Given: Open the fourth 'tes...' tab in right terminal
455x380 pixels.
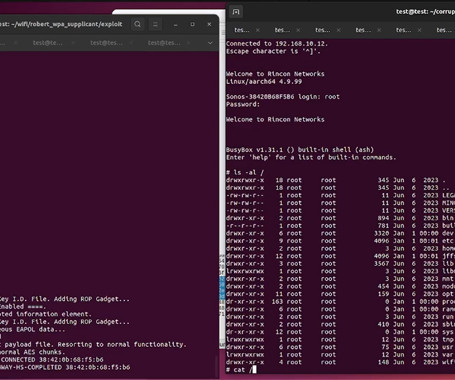Looking at the screenshot, I should [x=363, y=30].
